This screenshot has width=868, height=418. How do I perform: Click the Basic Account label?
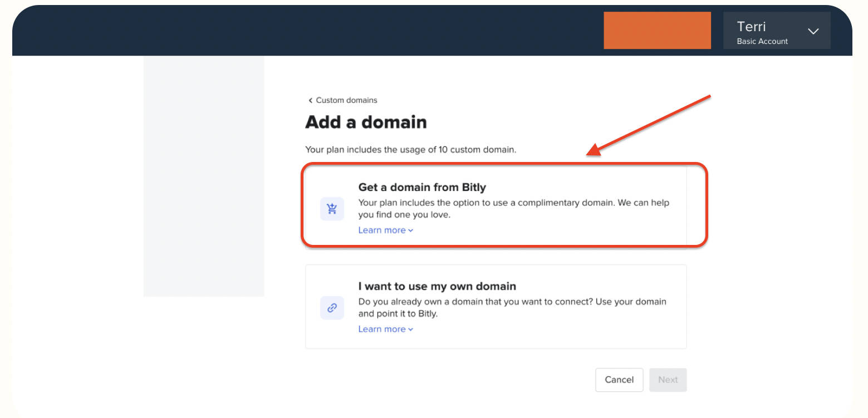pos(762,41)
